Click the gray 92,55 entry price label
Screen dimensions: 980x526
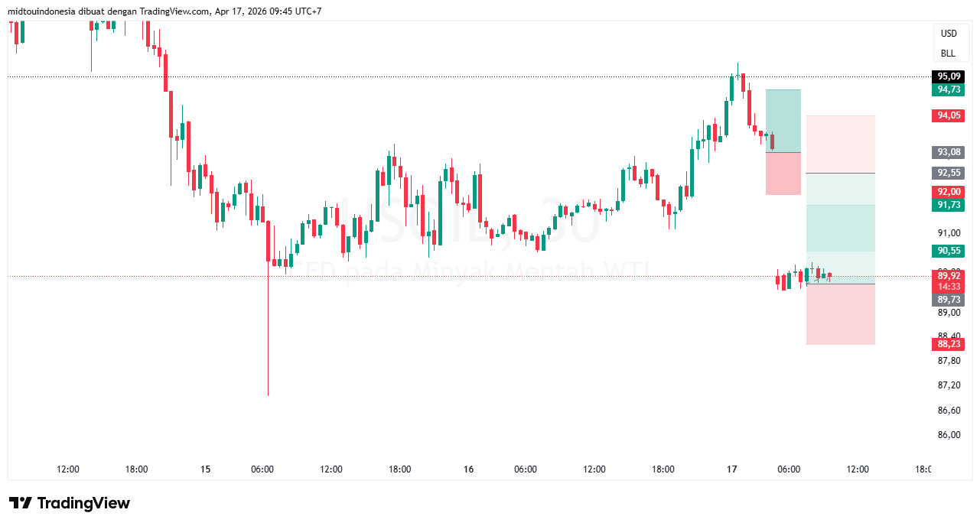point(949,173)
